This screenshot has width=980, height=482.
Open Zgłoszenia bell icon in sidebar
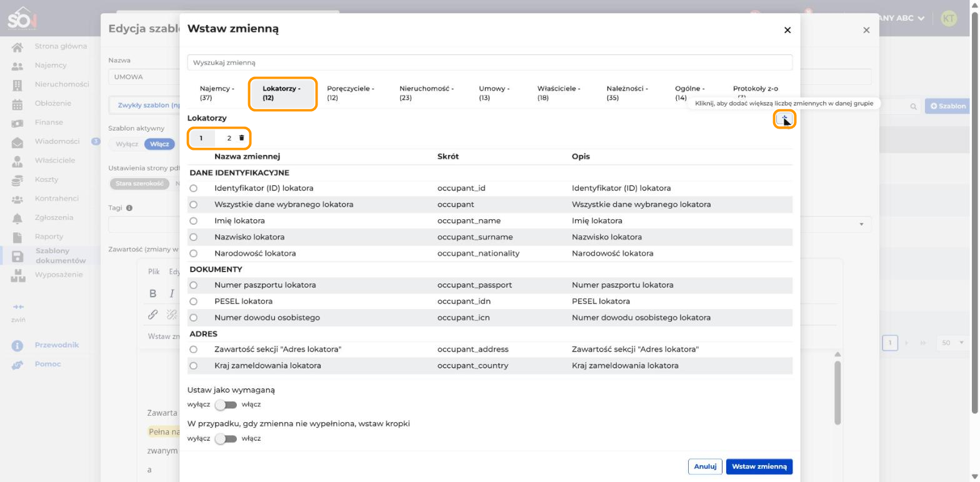point(17,219)
